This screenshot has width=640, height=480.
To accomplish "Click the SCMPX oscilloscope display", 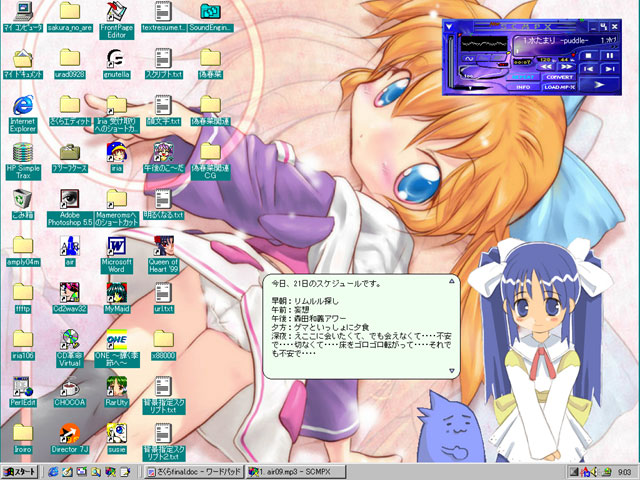I will pos(484,43).
